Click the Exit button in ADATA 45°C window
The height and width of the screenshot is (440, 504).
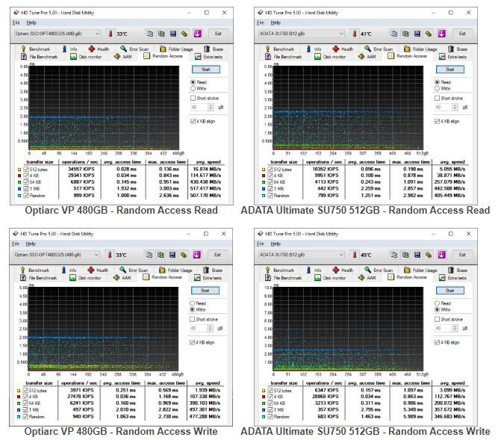pos(462,255)
